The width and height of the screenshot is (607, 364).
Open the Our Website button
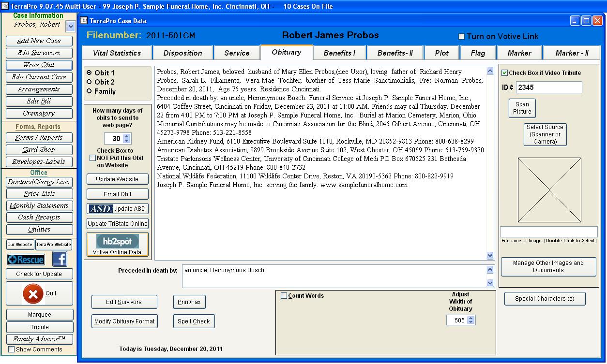point(20,245)
